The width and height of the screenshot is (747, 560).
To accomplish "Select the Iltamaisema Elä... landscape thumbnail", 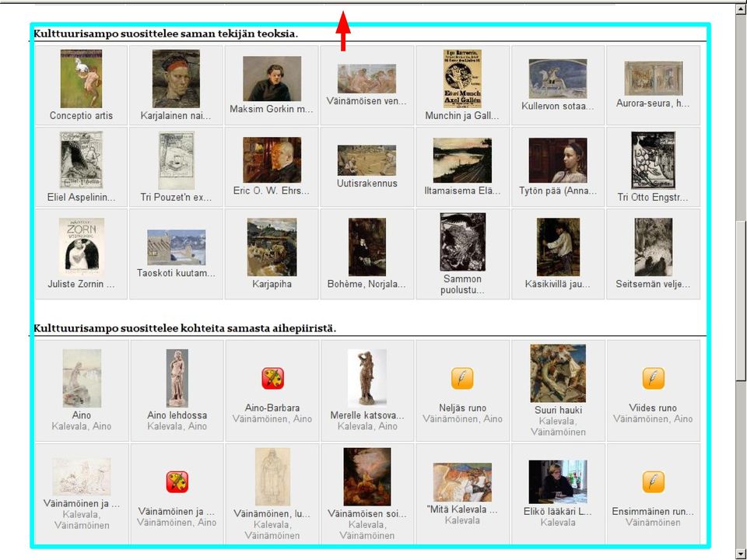I will point(462,160).
